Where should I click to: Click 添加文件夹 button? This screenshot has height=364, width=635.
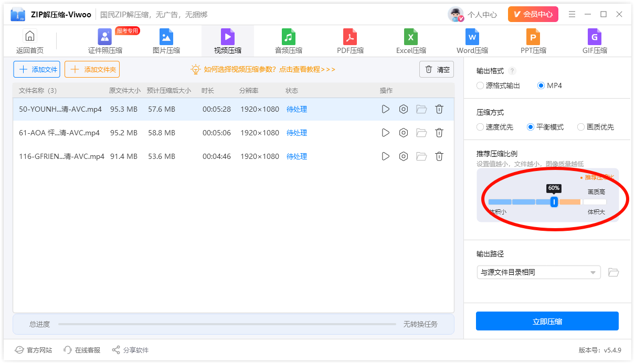pos(92,69)
